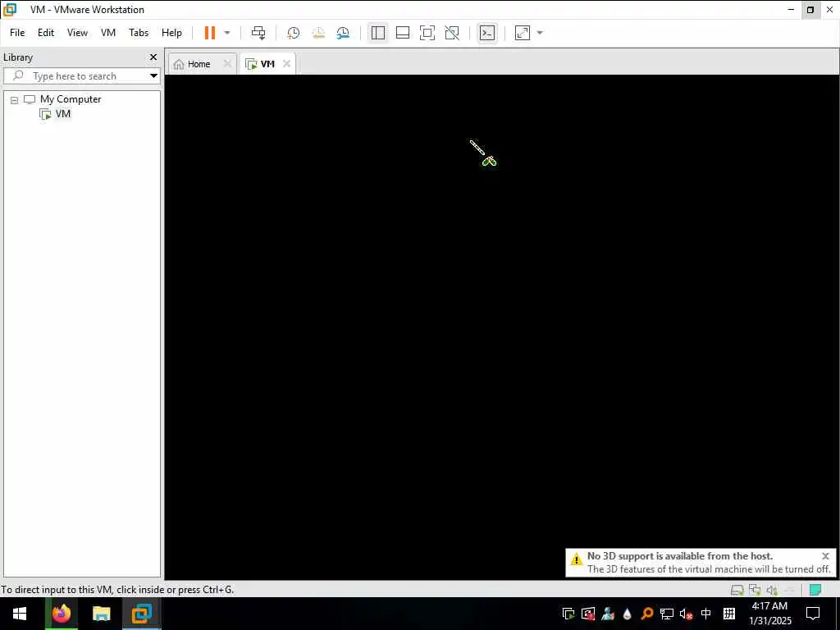The width and height of the screenshot is (840, 630).
Task: Click the hard disk status bar icon
Action: coord(737,590)
